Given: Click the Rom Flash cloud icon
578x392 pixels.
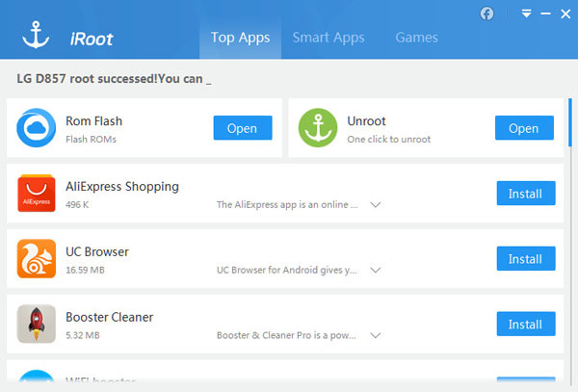Looking at the screenshot, I should pyautogui.click(x=37, y=128).
